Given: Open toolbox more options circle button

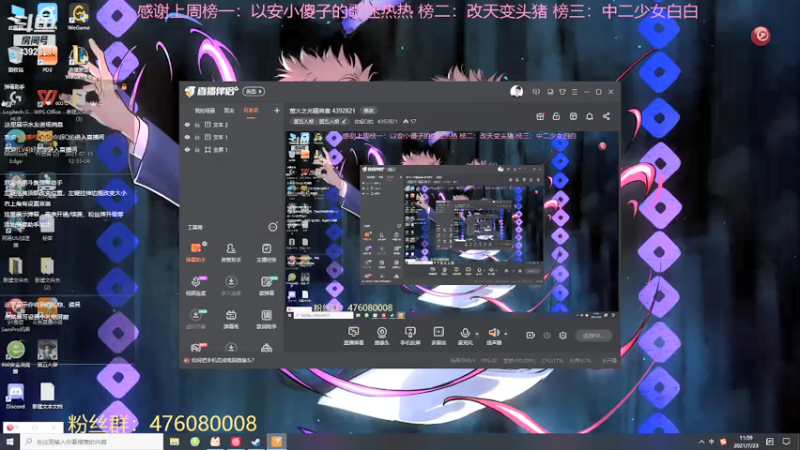Looking at the screenshot, I should [273, 227].
